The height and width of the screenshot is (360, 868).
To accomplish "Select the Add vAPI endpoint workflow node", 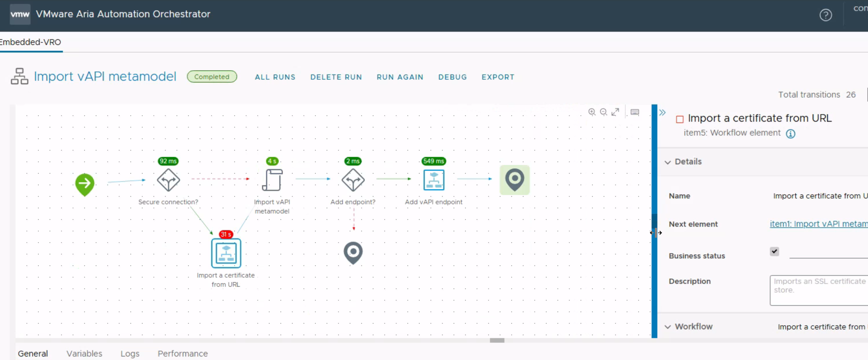I will tap(433, 180).
